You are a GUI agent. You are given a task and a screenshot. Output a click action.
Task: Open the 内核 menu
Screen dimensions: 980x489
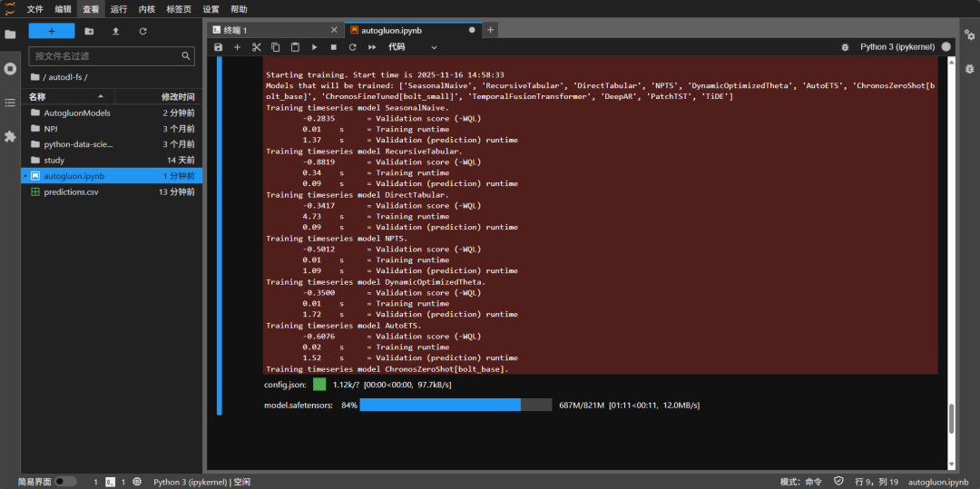[x=147, y=9]
